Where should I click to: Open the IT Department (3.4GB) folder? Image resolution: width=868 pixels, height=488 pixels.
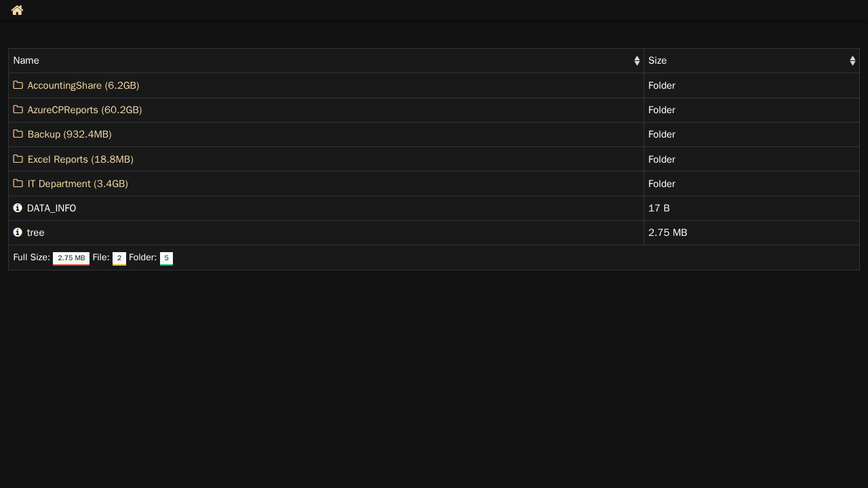coord(78,184)
